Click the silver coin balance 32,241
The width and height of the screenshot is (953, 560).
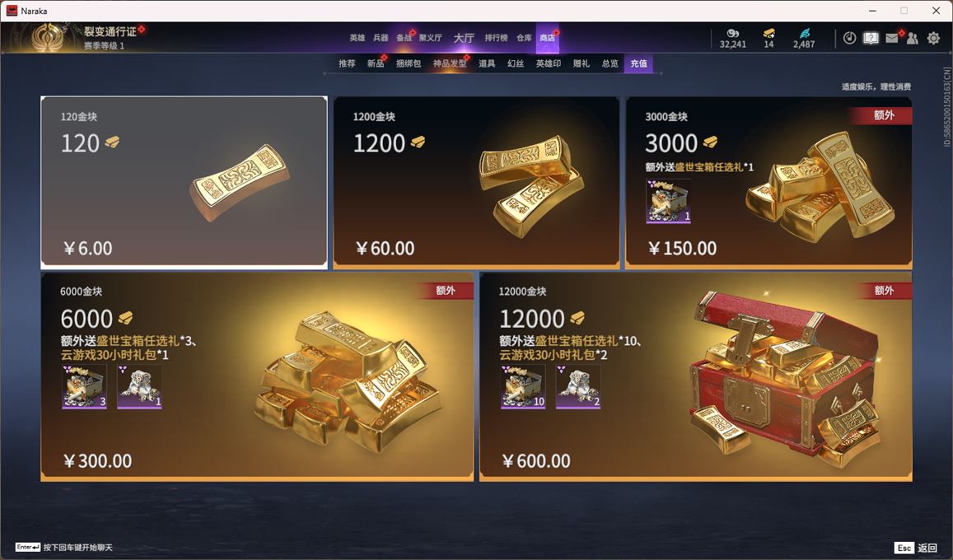[x=732, y=38]
